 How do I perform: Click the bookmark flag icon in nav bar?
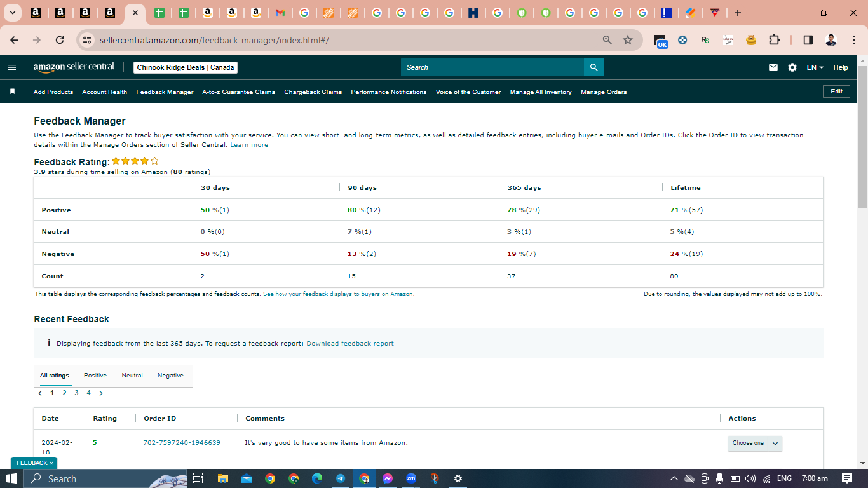(x=12, y=91)
